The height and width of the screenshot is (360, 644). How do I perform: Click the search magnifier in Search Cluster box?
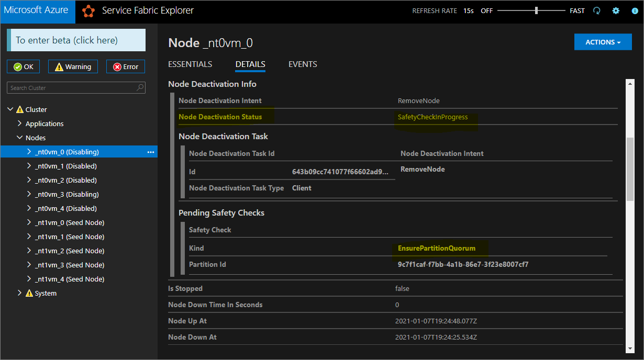pyautogui.click(x=139, y=87)
